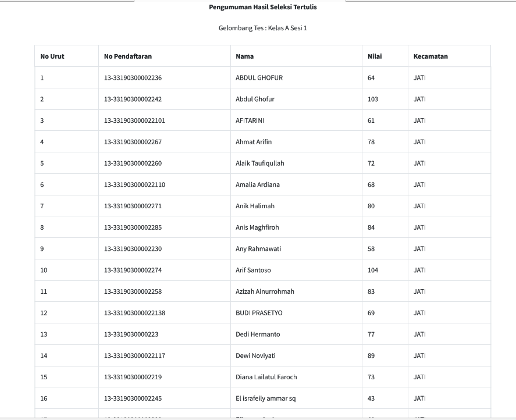Viewport: 516px width, 420px height.
Task: Click the "Nilai" column header
Action: pos(375,56)
